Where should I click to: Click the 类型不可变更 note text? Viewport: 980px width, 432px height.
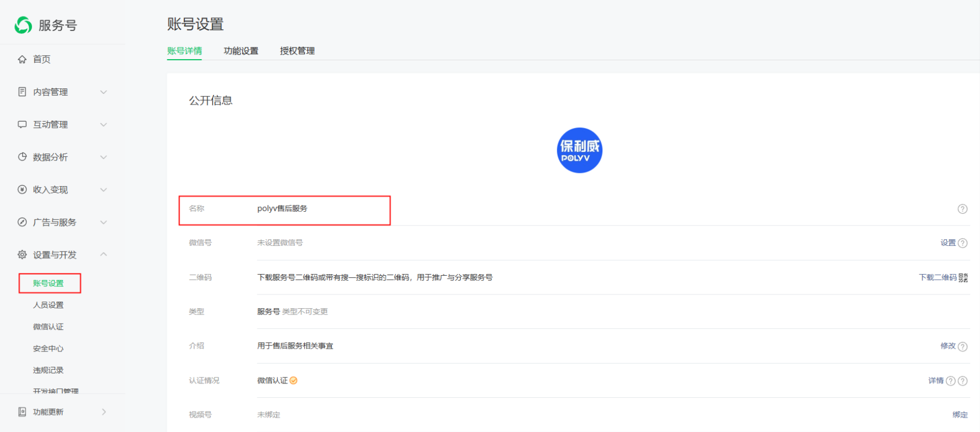tap(305, 312)
